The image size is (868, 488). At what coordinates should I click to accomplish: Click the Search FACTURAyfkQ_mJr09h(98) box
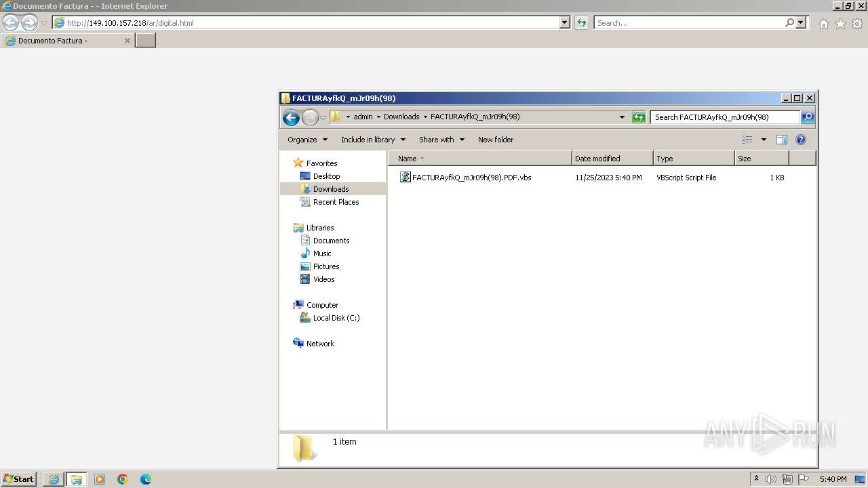[x=725, y=117]
